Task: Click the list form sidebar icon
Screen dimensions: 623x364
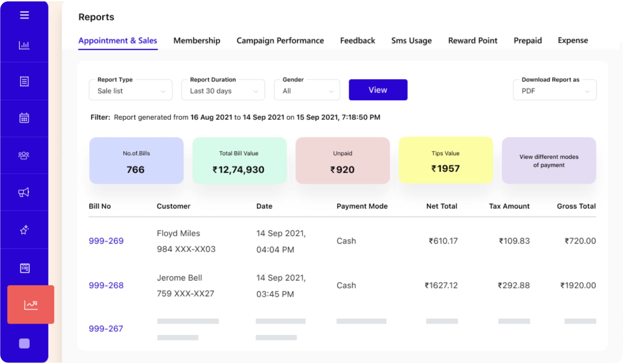Action: click(x=24, y=268)
